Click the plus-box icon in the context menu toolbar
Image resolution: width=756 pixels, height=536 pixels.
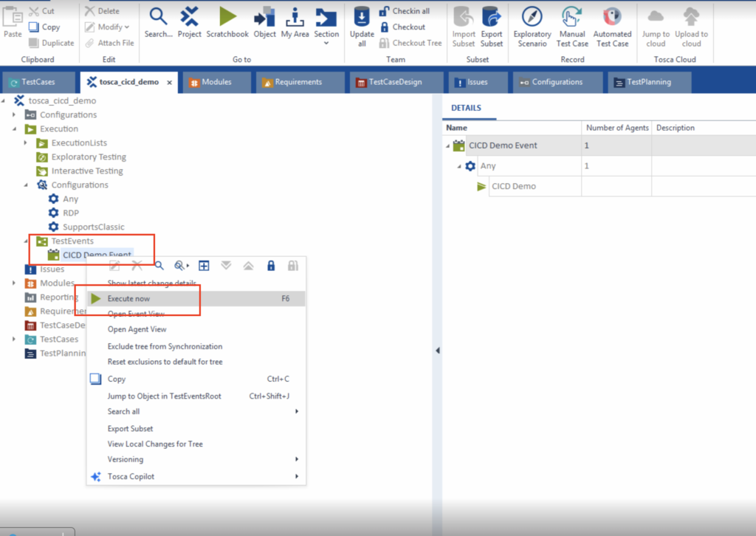[x=204, y=266]
